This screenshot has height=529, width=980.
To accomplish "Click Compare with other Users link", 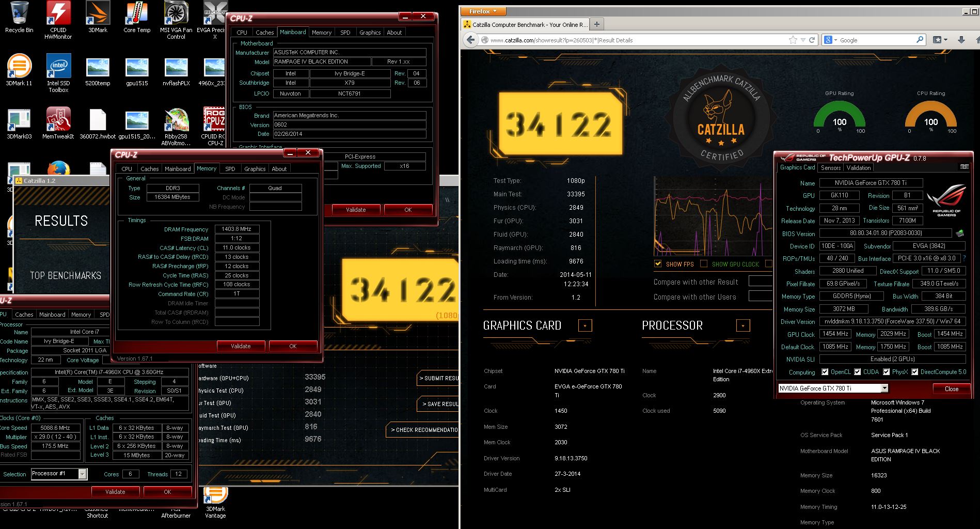I will point(694,297).
